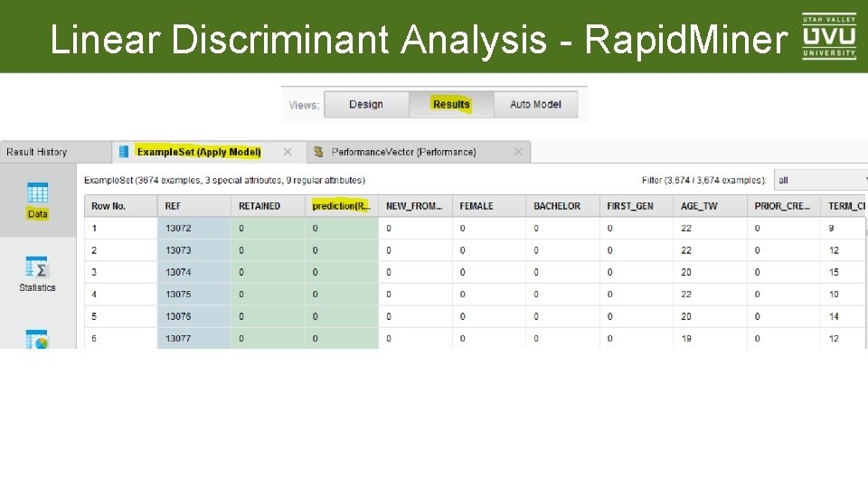
Task: Select REF cell 13076
Action: [194, 316]
